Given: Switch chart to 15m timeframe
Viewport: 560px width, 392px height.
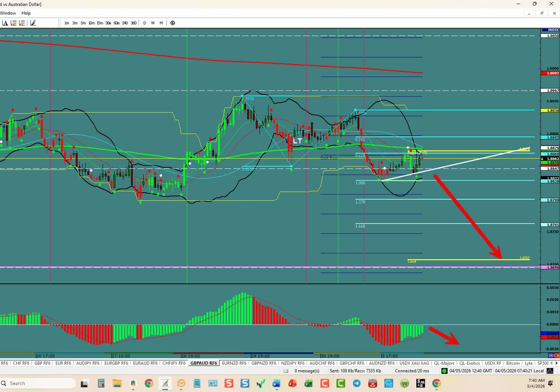Looking at the screenshot, I should point(100,23).
